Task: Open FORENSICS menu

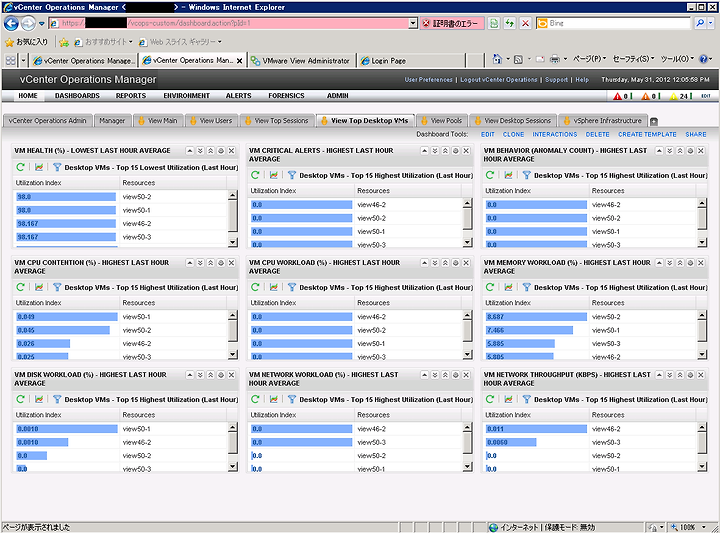Action: coord(287,95)
